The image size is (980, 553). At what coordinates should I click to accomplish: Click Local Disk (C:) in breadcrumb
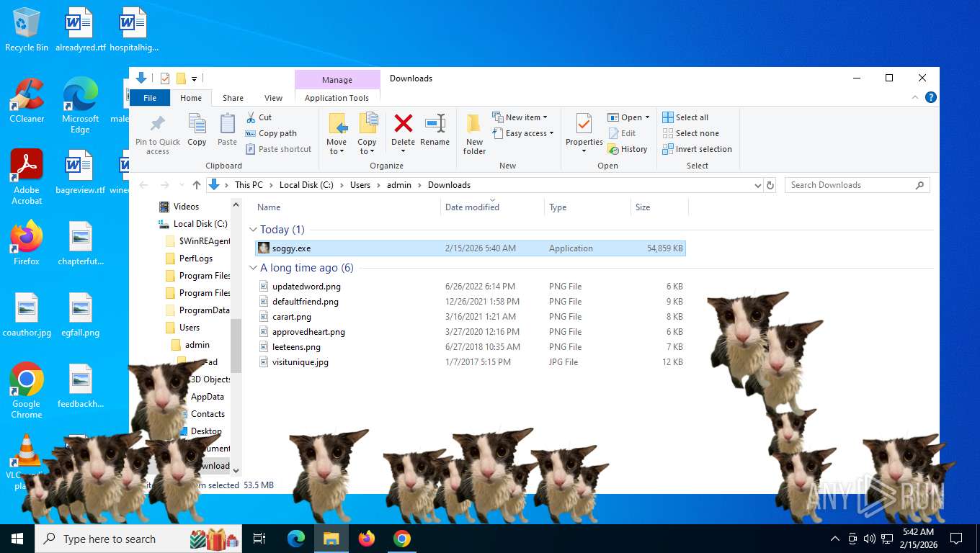tap(306, 185)
